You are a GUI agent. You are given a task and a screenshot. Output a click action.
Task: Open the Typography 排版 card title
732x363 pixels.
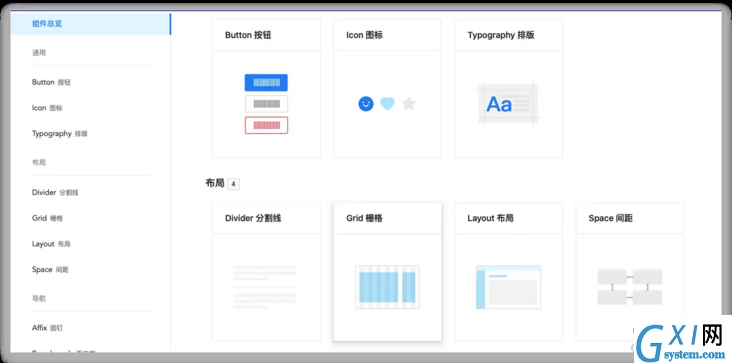tap(501, 35)
